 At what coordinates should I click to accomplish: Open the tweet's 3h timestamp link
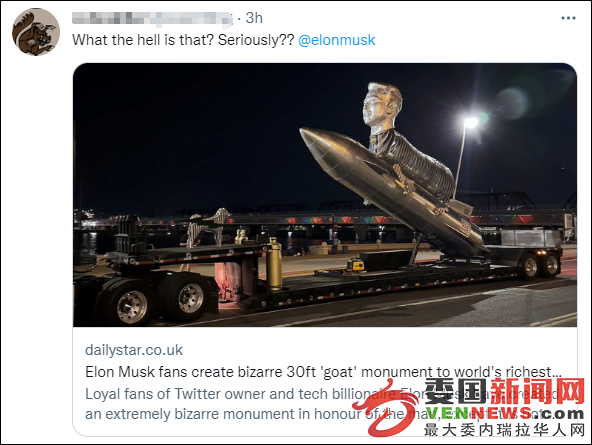click(254, 18)
